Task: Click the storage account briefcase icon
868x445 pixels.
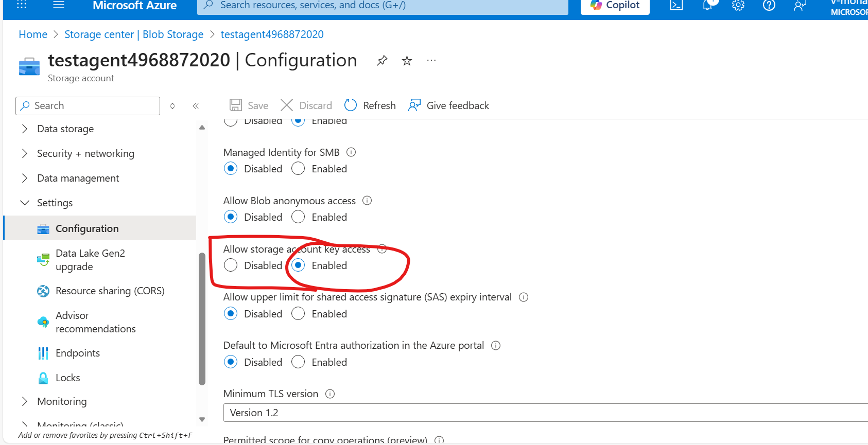Action: click(x=29, y=67)
